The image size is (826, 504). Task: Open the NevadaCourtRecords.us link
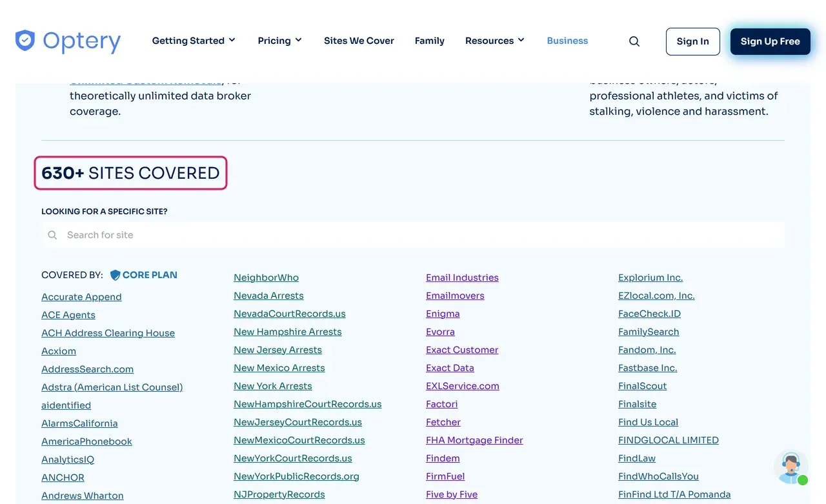[x=290, y=314]
